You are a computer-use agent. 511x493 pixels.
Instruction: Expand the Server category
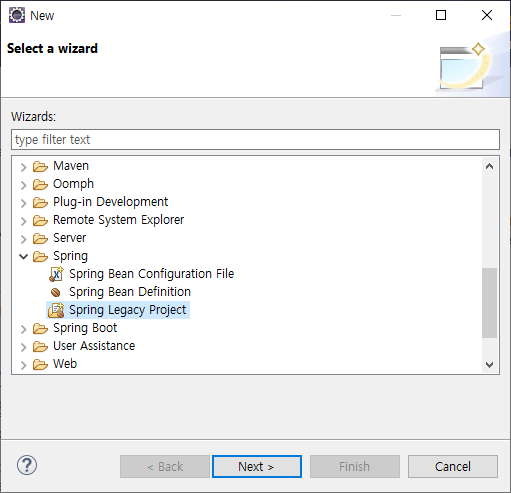[x=23, y=239]
